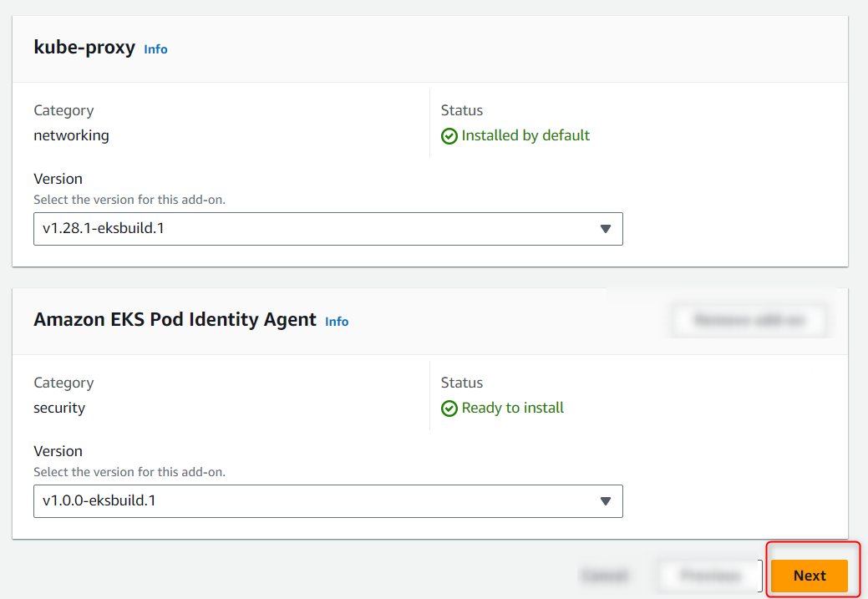Click the arrow icon on the Pod Identity Agent version selector

point(605,501)
